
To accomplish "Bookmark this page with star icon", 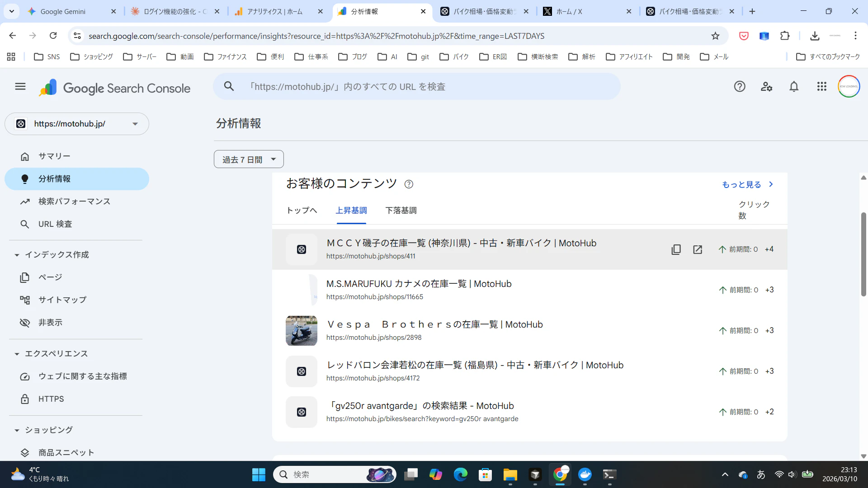I will (x=715, y=36).
